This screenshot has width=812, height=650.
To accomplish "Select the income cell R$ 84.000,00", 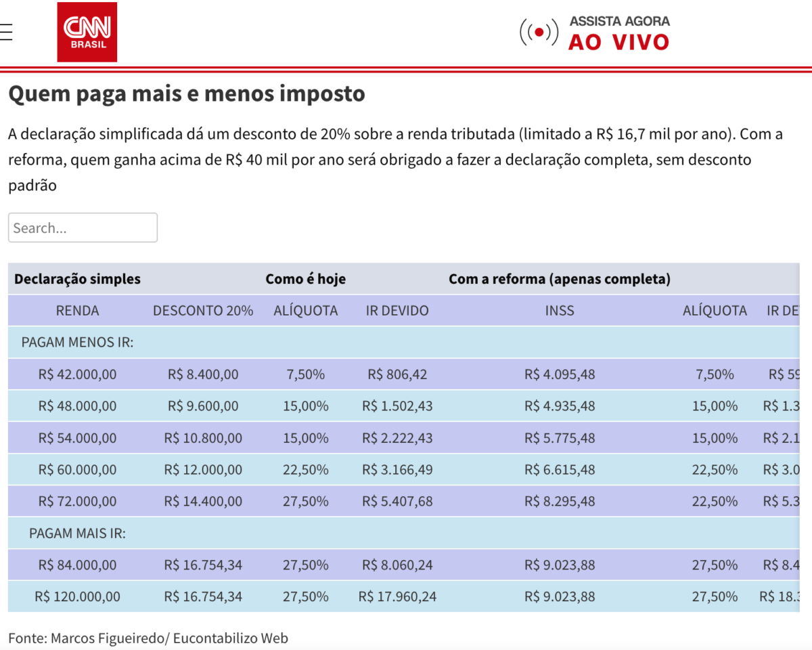I will (x=78, y=565).
